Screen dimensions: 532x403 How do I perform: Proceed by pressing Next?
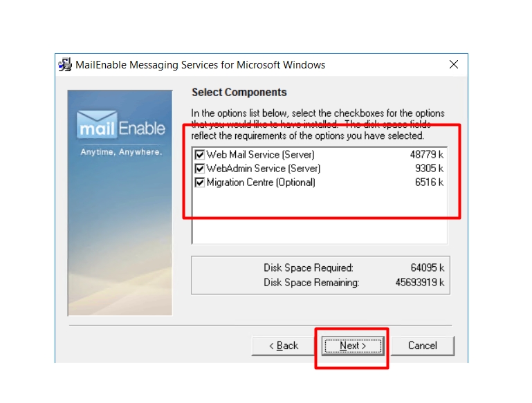tap(352, 346)
